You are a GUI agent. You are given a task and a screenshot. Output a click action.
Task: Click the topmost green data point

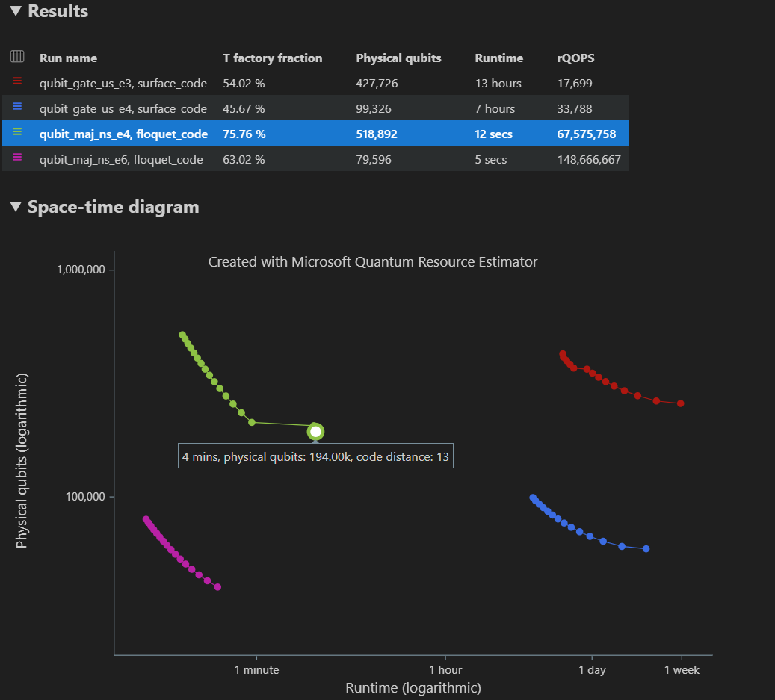[182, 335]
